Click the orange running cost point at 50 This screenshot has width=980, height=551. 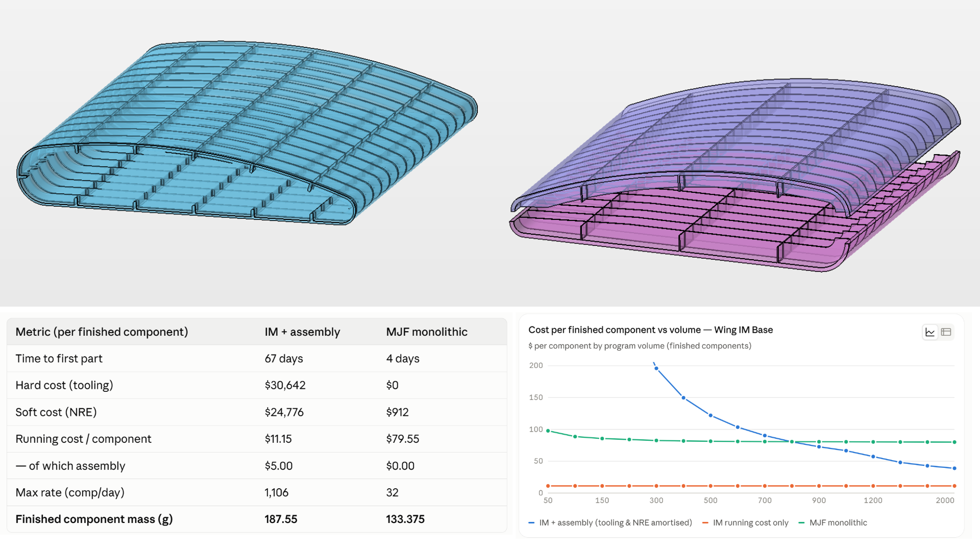[548, 486]
